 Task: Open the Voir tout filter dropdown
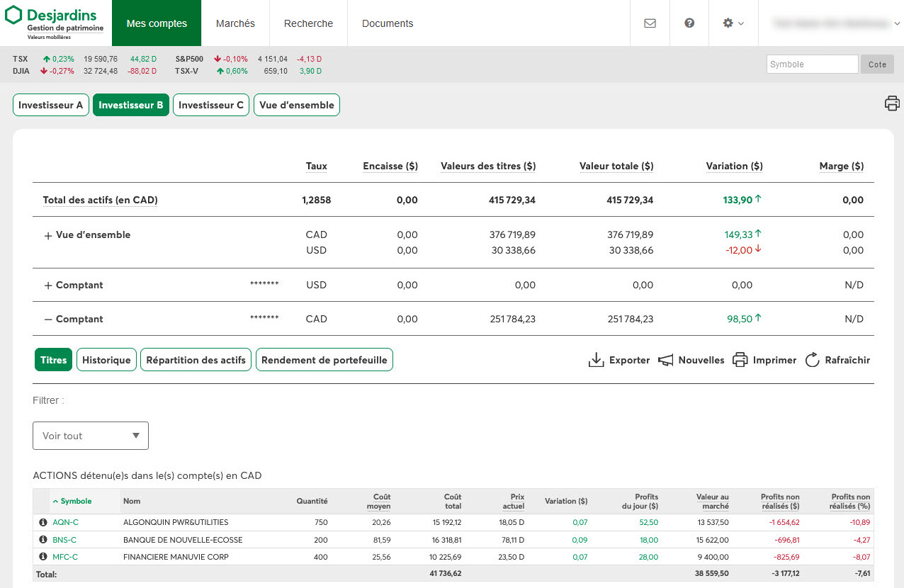coord(91,436)
